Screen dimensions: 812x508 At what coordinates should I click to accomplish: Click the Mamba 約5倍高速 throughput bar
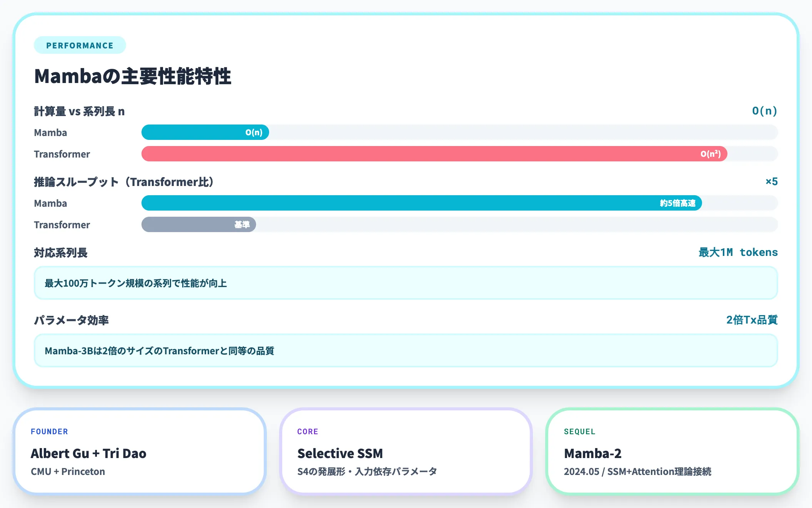(422, 203)
